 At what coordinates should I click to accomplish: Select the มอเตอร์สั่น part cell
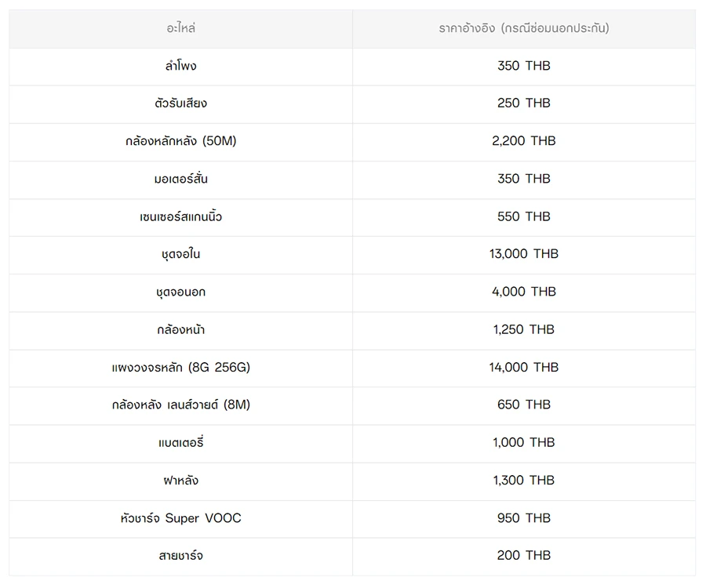click(180, 179)
